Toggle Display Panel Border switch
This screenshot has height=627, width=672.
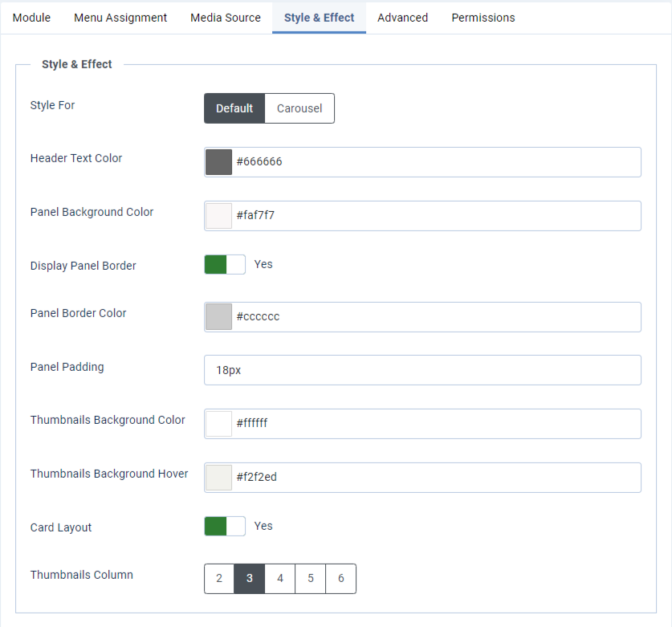(x=225, y=265)
